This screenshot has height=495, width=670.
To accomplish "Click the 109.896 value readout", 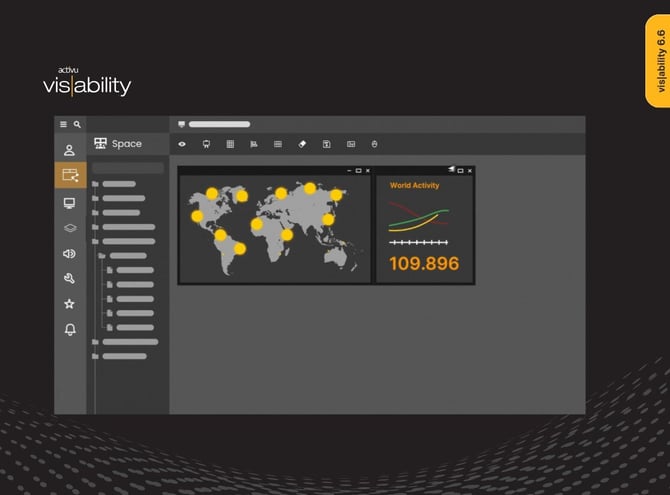I will point(424,263).
